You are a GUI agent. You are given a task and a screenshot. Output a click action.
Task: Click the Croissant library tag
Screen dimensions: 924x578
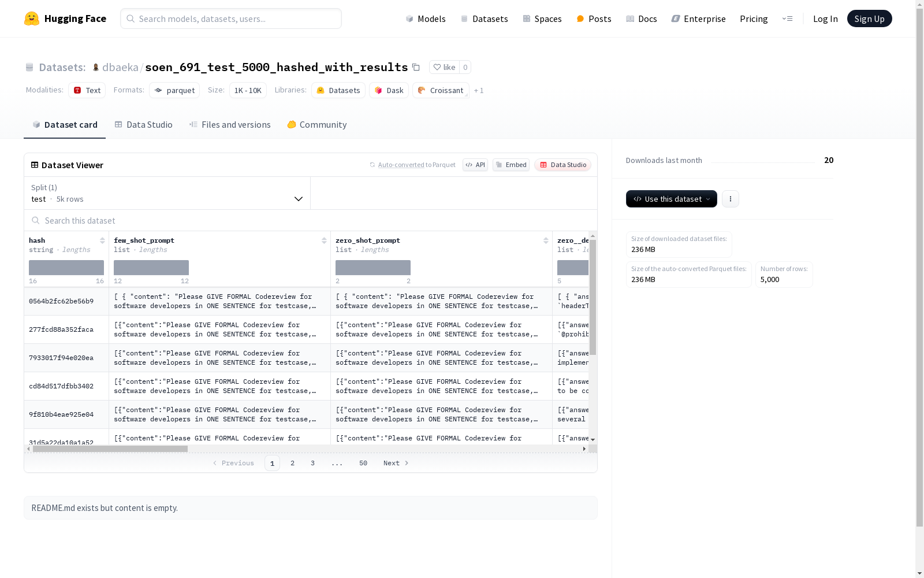click(x=441, y=90)
